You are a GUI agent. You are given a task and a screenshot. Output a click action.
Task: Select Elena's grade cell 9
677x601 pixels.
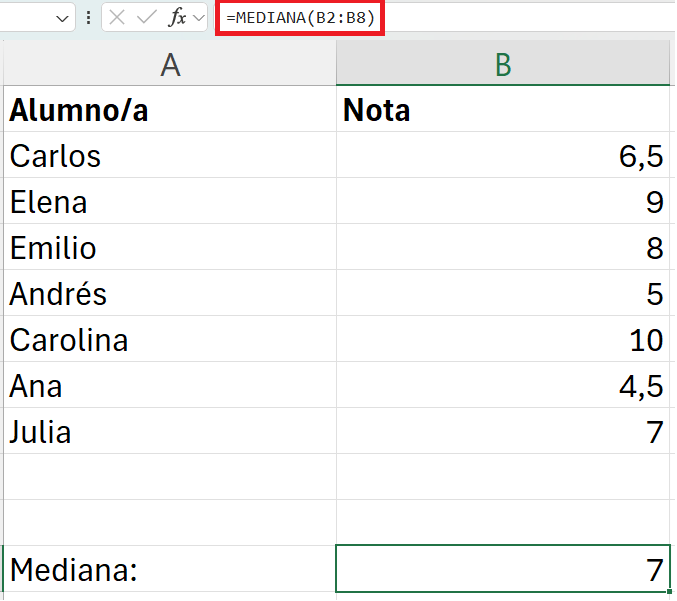click(x=503, y=201)
